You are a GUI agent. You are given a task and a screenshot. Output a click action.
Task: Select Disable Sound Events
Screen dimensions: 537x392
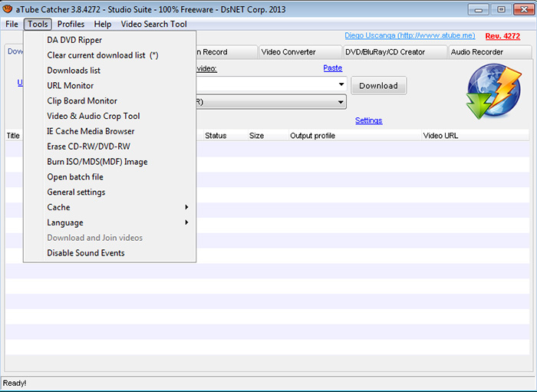click(110, 253)
